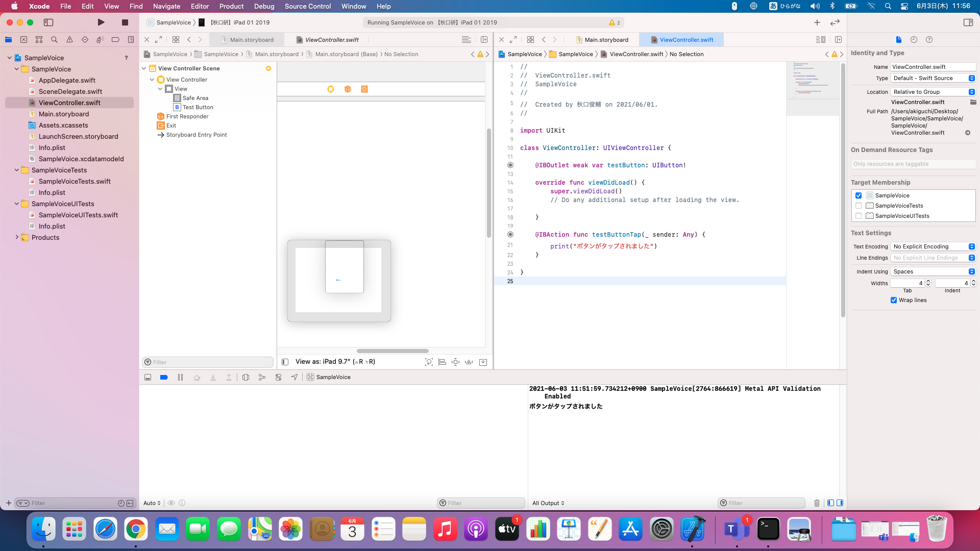Toggle breakpoints activation in debug bar

(x=164, y=378)
